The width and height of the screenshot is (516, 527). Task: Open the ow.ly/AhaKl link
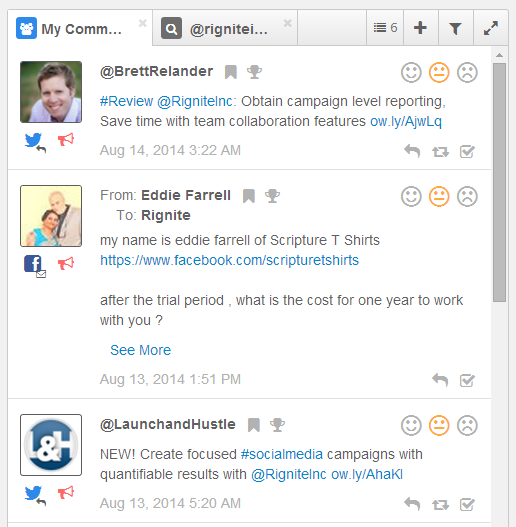[367, 475]
